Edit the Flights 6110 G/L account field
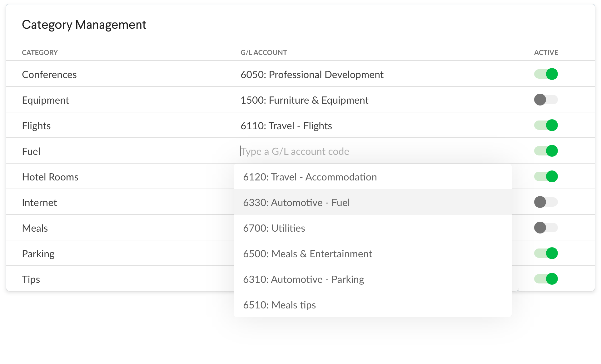Screen dimensions: 601x364 click(x=286, y=126)
